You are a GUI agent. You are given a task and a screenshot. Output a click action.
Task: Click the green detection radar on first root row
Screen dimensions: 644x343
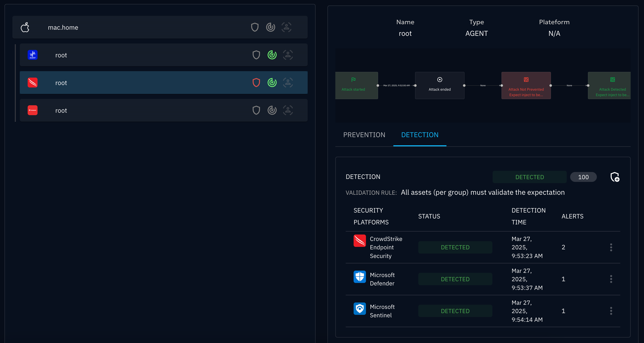click(272, 55)
